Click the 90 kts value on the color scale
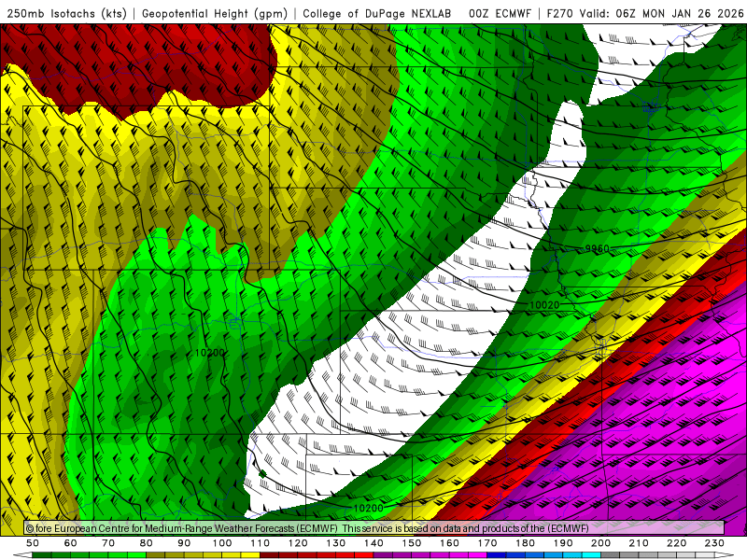The image size is (747, 560). [184, 543]
